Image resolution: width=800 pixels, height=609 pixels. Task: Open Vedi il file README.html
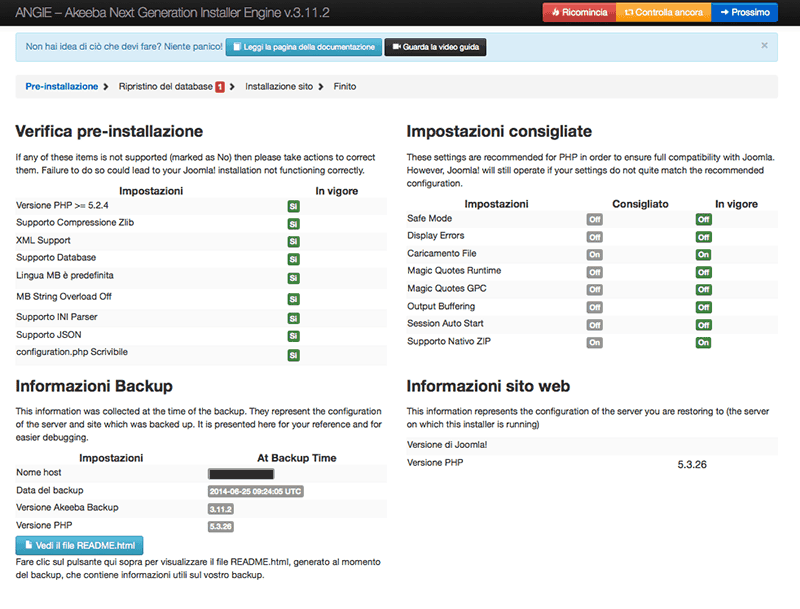tap(80, 545)
